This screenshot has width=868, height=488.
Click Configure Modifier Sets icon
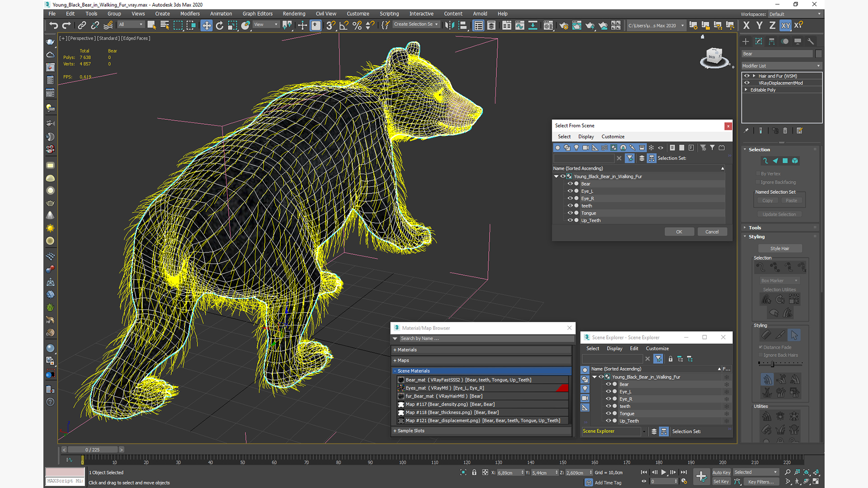click(799, 131)
